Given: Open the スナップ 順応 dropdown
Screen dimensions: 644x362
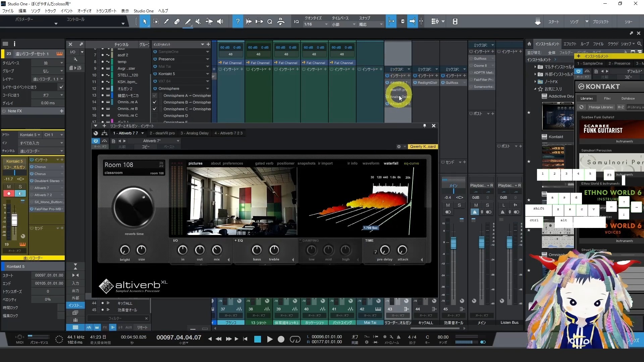Looking at the screenshot, I should 371,24.
